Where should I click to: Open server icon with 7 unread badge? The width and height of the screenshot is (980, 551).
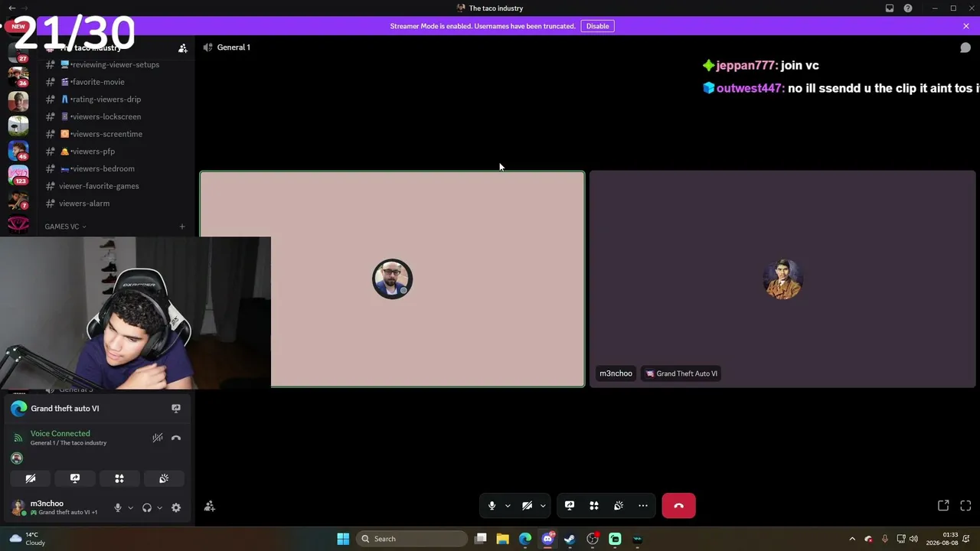coord(18,200)
